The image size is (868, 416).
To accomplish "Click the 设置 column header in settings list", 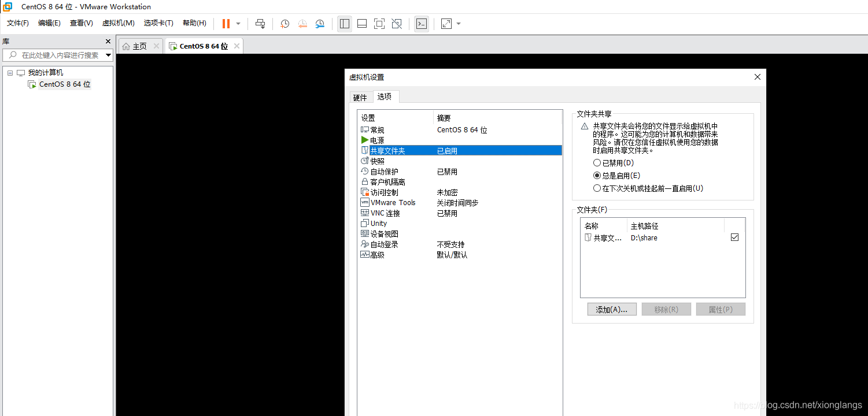I will point(396,118).
